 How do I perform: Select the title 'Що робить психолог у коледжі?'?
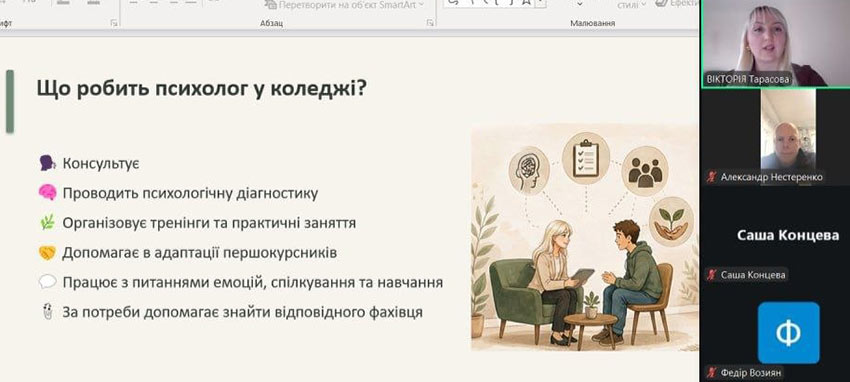click(x=202, y=89)
